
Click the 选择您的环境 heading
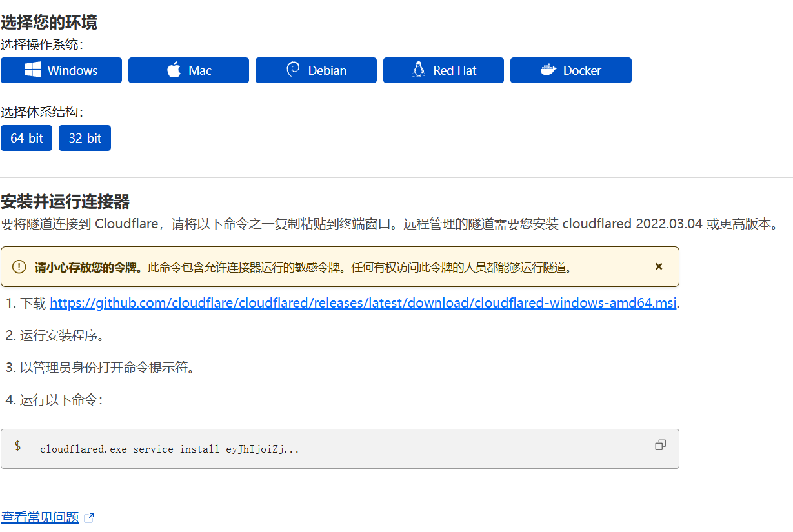coord(49,23)
